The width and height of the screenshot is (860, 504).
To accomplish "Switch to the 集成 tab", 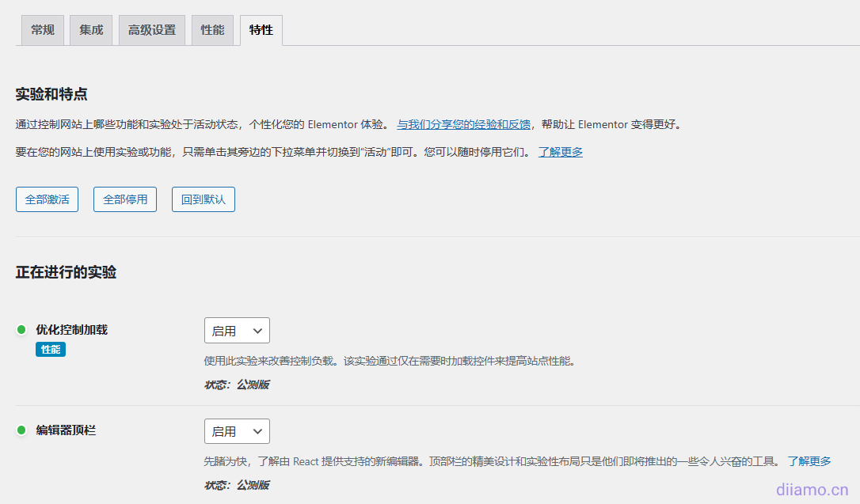I will (x=90, y=30).
